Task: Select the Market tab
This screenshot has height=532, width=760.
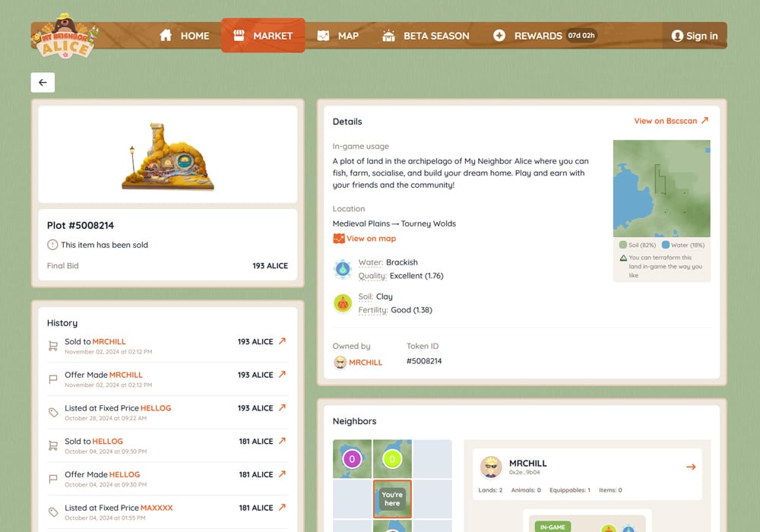Action: click(263, 36)
